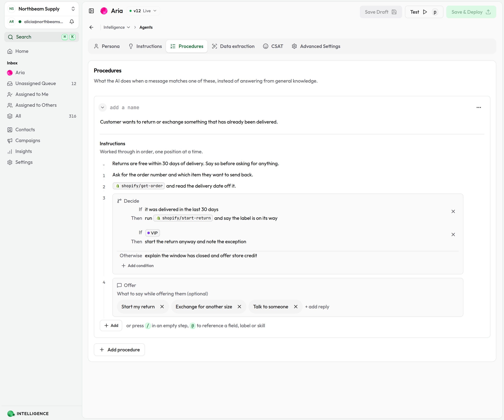Open Assigned to Others inbox
The width and height of the screenshot is (504, 420).
point(41,105)
